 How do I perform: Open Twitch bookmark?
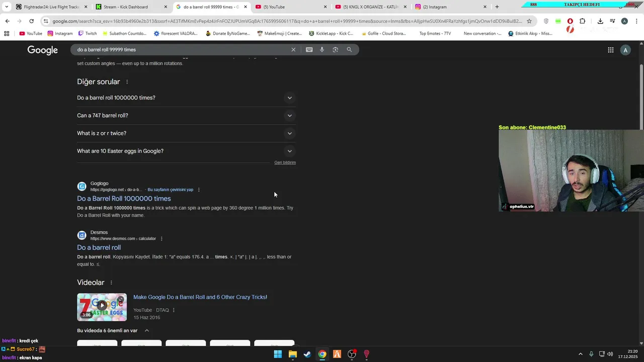pyautogui.click(x=88, y=34)
